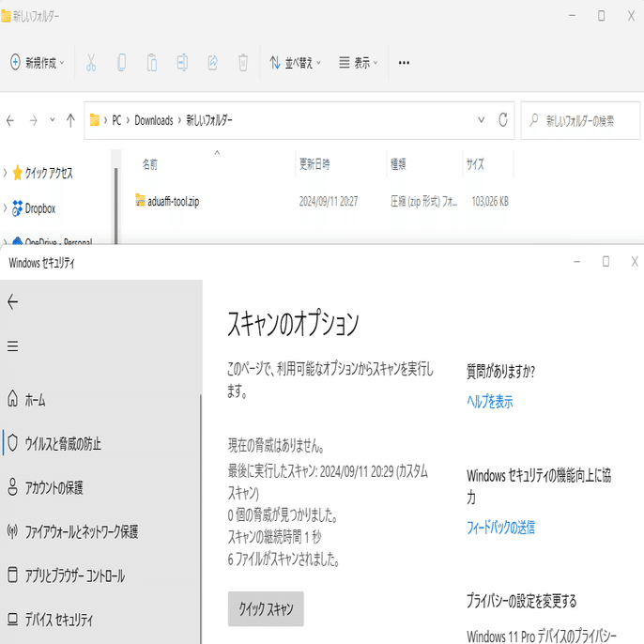Viewport: 644px width, 644px height.
Task: Go back in File Explorer
Action: point(10,120)
